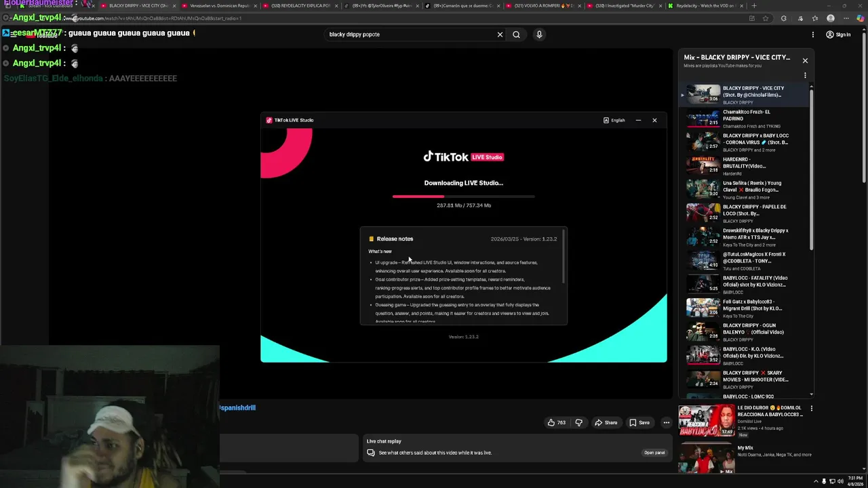This screenshot has height=488, width=868.
Task: Open the network status tray icon
Action: 832,481
